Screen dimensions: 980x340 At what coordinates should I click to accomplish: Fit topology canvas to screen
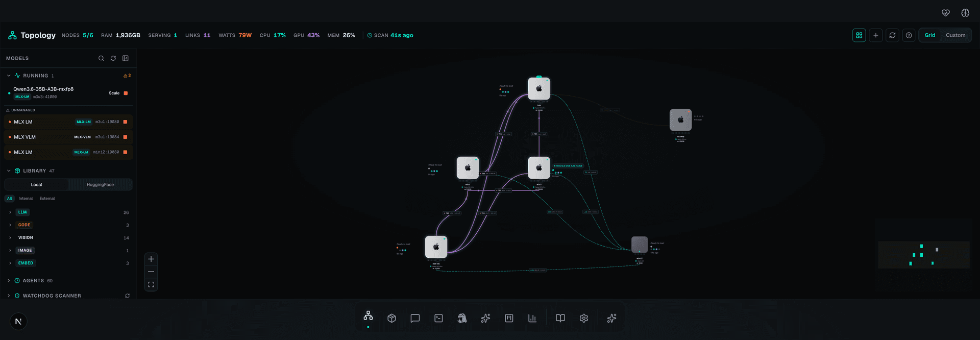click(151, 284)
